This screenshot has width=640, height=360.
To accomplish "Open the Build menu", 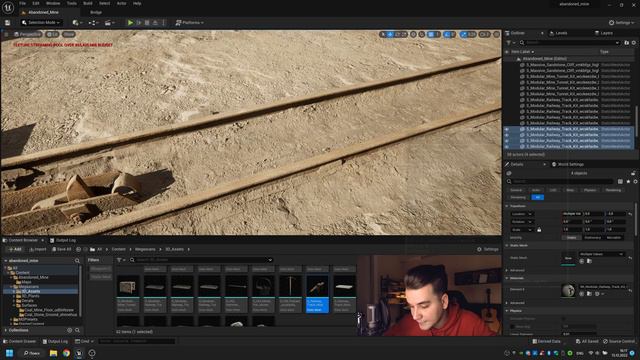I will pos(88,3).
